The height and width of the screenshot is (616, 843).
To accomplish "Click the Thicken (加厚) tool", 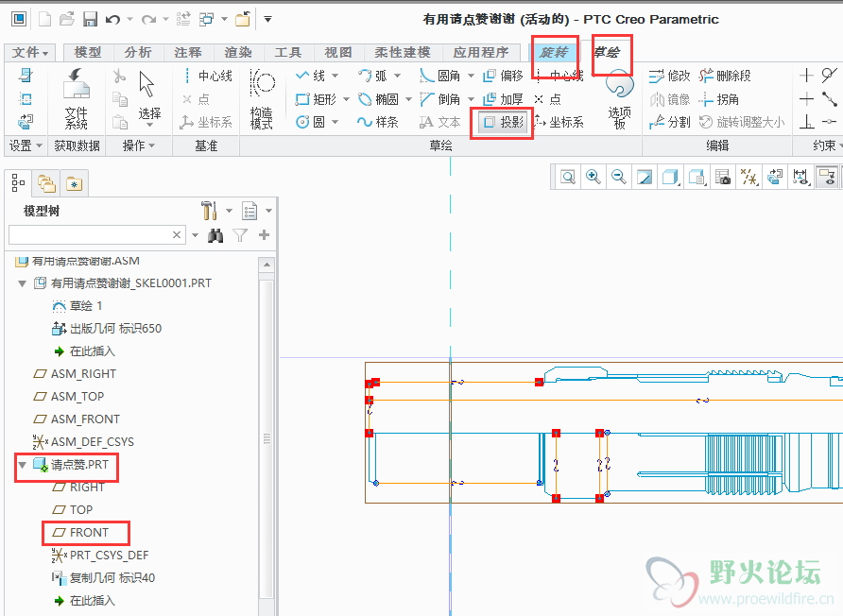I will [503, 99].
